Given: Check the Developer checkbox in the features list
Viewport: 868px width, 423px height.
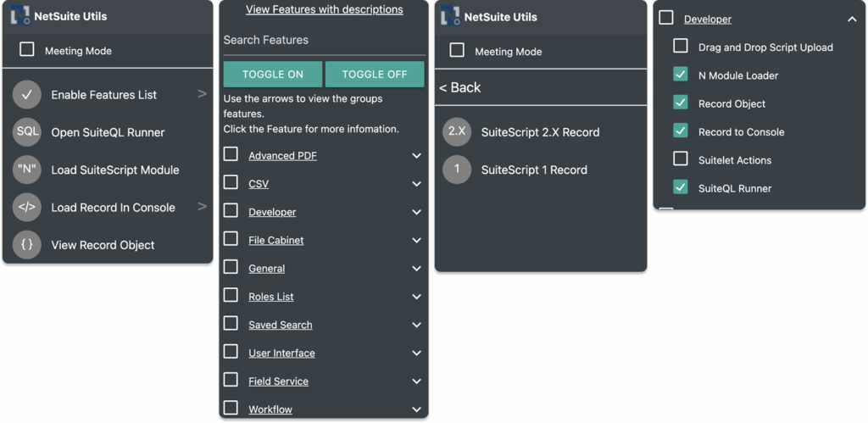Looking at the screenshot, I should point(231,211).
